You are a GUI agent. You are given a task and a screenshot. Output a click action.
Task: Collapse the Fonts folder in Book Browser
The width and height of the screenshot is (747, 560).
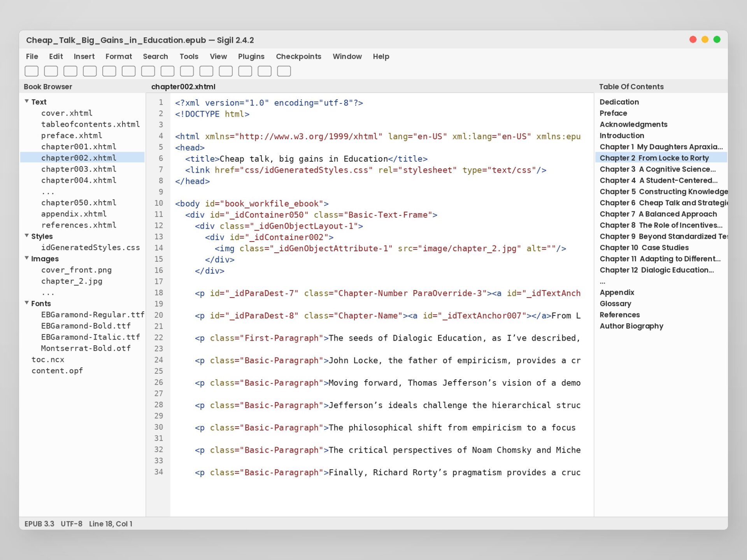[26, 303]
